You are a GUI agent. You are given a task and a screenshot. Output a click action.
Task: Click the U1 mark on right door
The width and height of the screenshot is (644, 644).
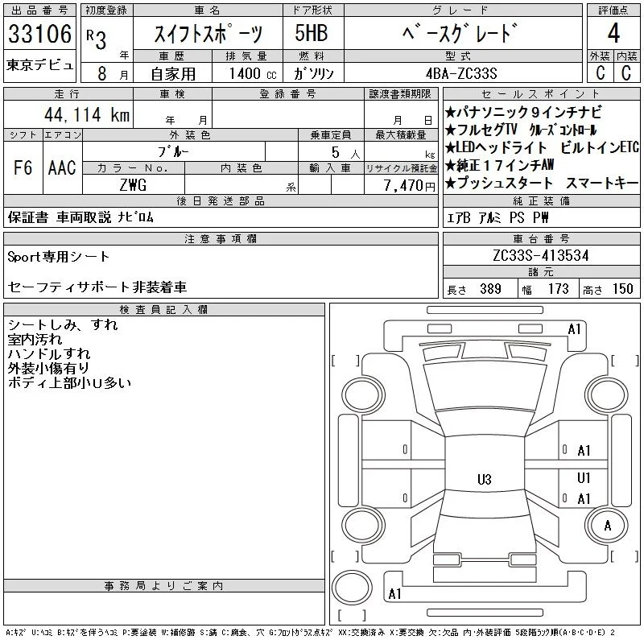click(584, 477)
